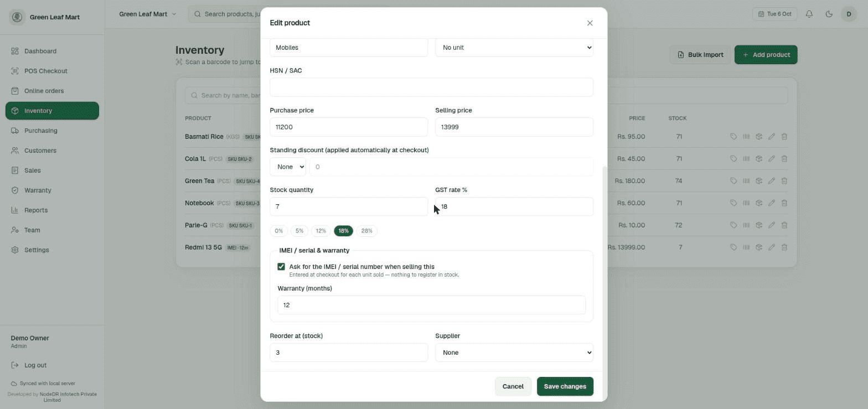Click the edit pencil icon for Notebook
The height and width of the screenshot is (409, 868).
(x=772, y=203)
